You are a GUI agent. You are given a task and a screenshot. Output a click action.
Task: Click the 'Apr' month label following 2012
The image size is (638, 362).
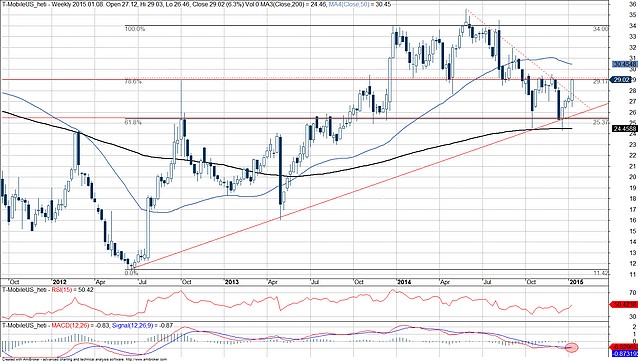(x=100, y=282)
